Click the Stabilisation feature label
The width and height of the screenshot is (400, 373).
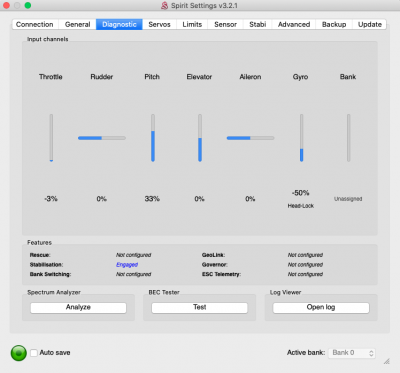[x=46, y=265]
